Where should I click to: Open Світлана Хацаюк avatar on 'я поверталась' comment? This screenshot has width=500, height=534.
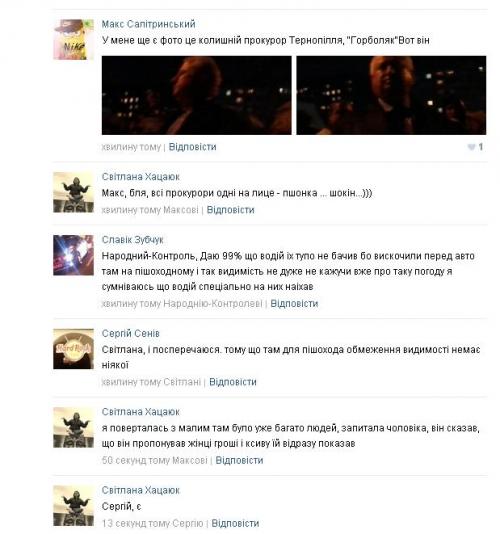73,427
